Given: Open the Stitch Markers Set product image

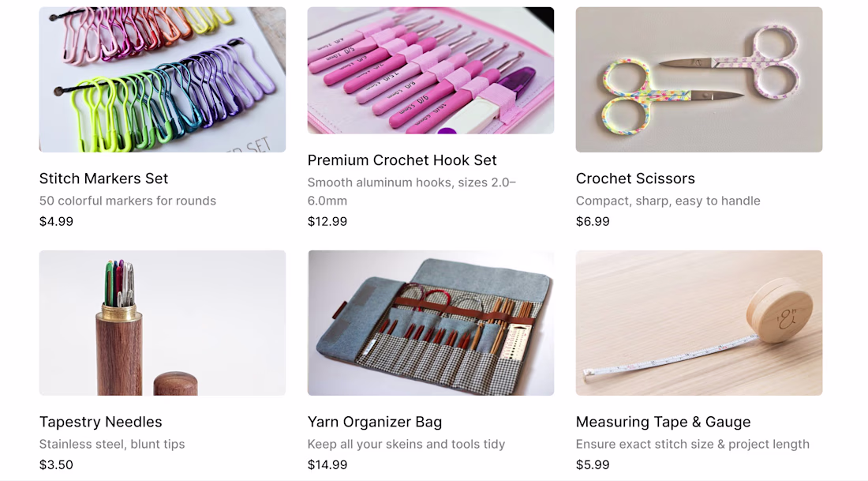Looking at the screenshot, I should pos(163,79).
